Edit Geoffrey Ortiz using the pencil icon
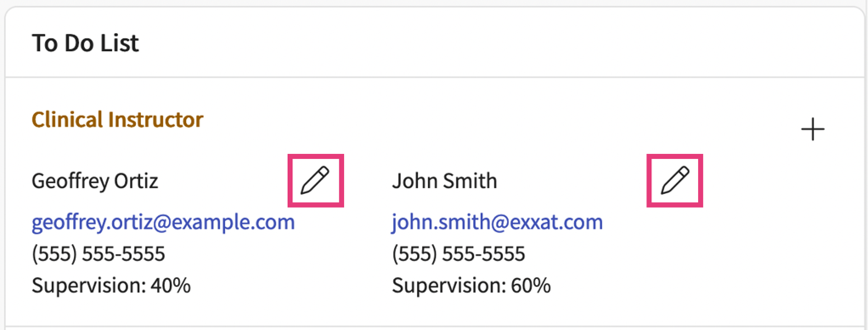The image size is (868, 330). tap(315, 180)
